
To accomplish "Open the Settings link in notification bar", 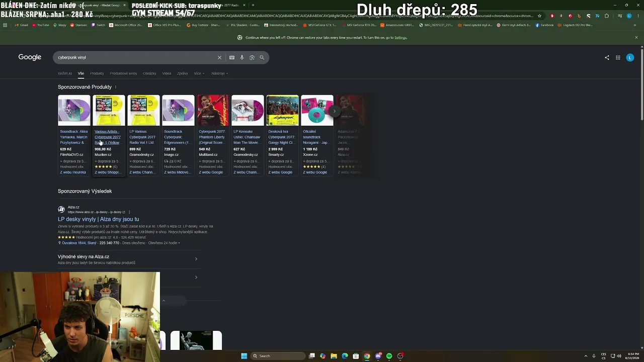I will (x=400, y=38).
